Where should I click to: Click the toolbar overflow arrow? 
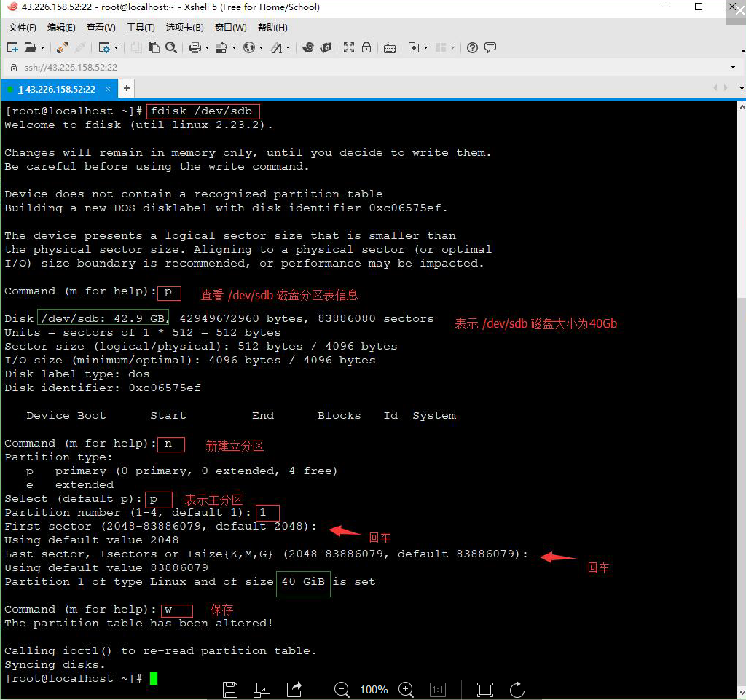coord(742,52)
